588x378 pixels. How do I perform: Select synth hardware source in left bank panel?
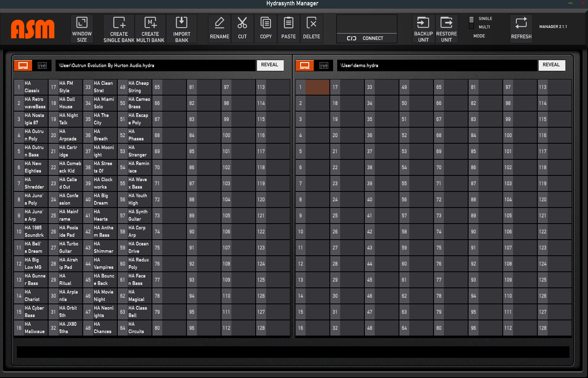click(42, 65)
